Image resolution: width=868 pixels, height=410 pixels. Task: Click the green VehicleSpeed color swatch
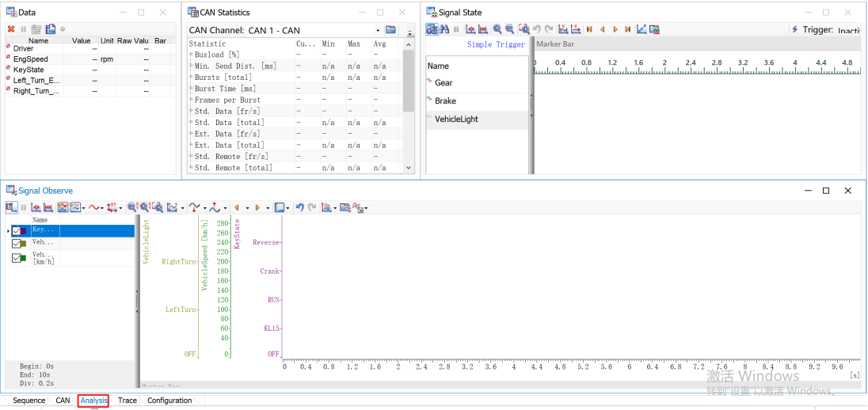(25, 258)
